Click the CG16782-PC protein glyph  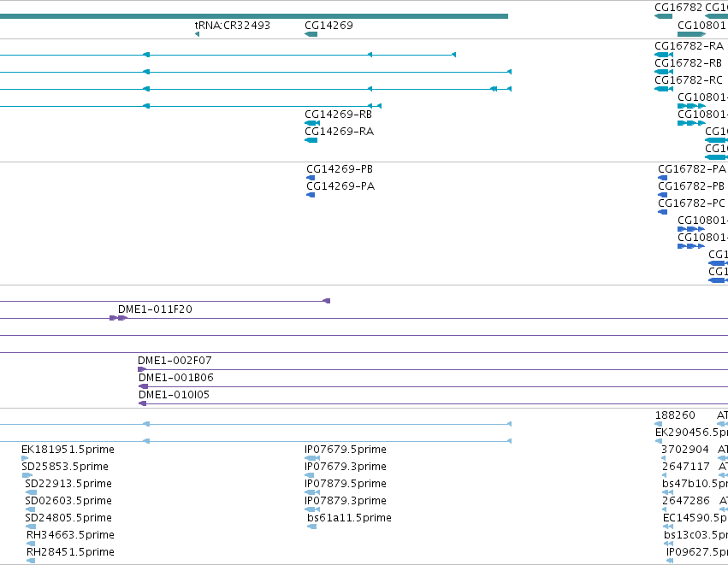662,212
